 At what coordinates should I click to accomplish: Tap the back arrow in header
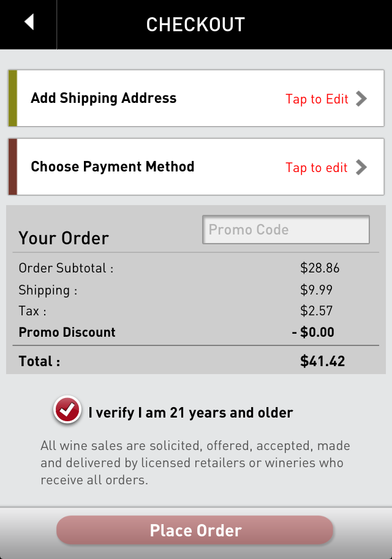pyautogui.click(x=29, y=23)
